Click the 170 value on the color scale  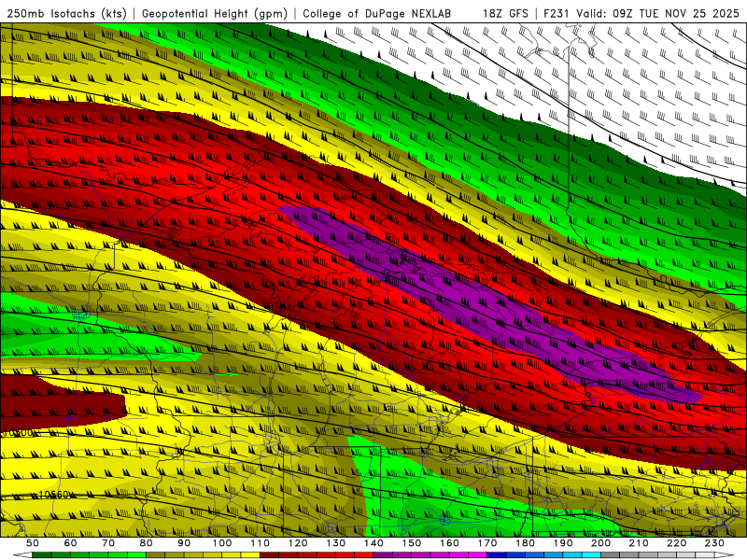(487, 543)
